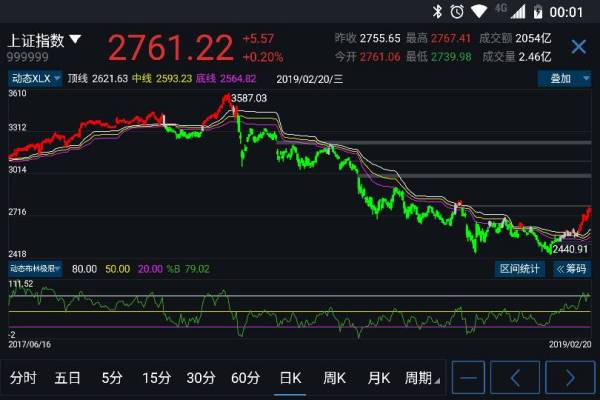Tap the +5.57 change value
Viewport: 600px width, 400px height.
[x=258, y=38]
